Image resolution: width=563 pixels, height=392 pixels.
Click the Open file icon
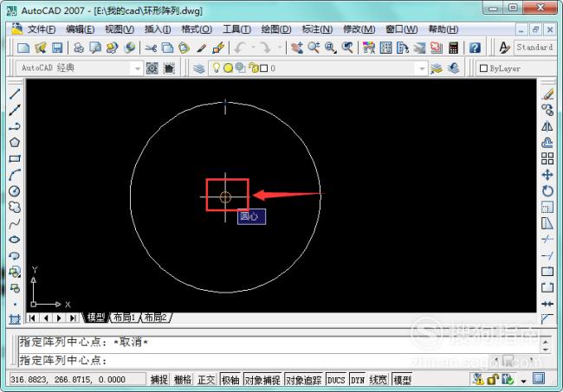(x=41, y=48)
